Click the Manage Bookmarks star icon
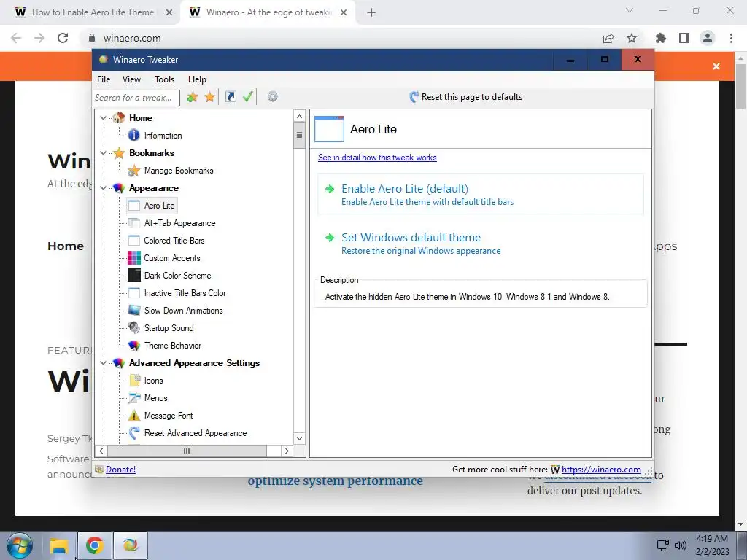Screen dimensions: 747x560 pos(134,171)
